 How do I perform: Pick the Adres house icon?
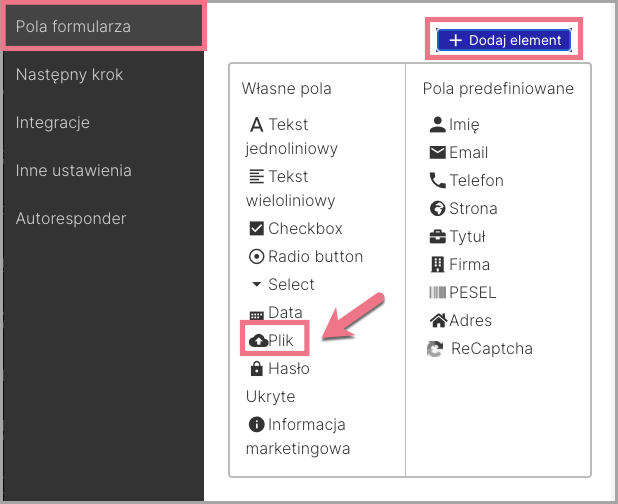(438, 320)
